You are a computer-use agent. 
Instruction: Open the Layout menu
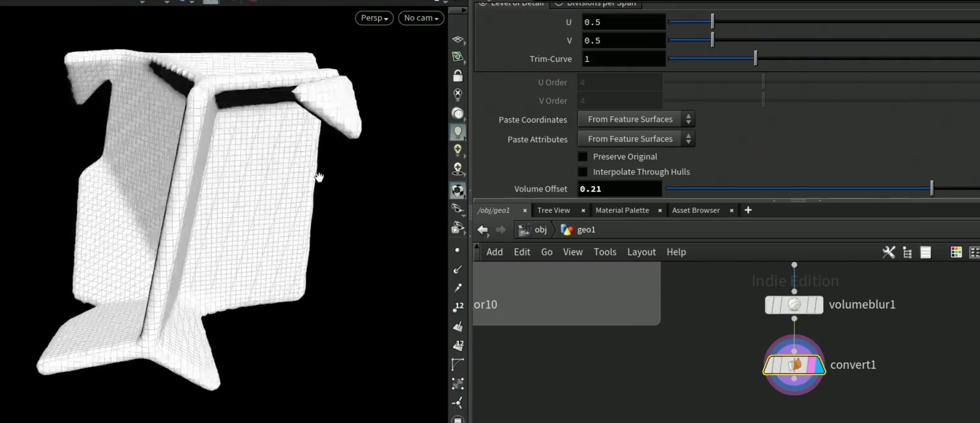641,252
